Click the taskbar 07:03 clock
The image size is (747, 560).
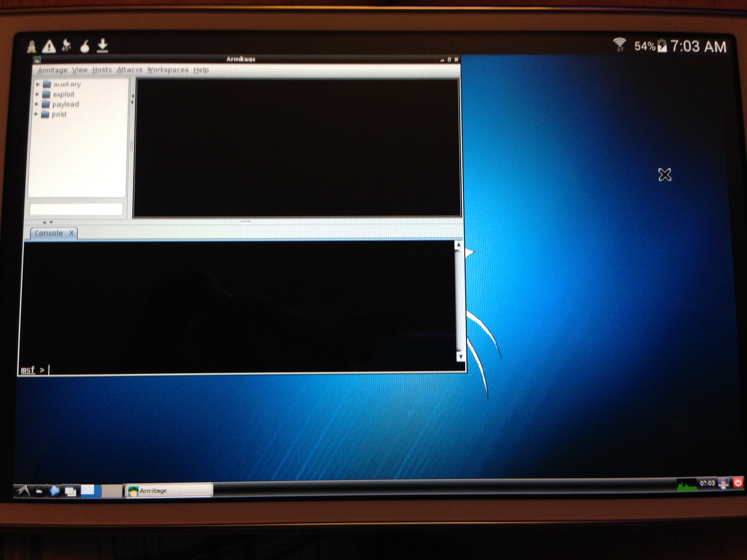tap(707, 483)
